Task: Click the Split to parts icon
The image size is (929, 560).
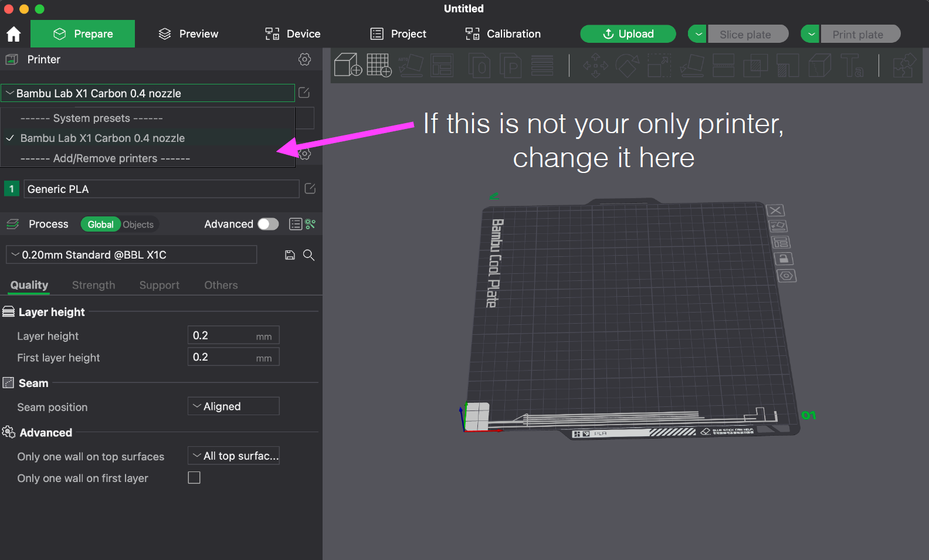Action: pos(511,65)
